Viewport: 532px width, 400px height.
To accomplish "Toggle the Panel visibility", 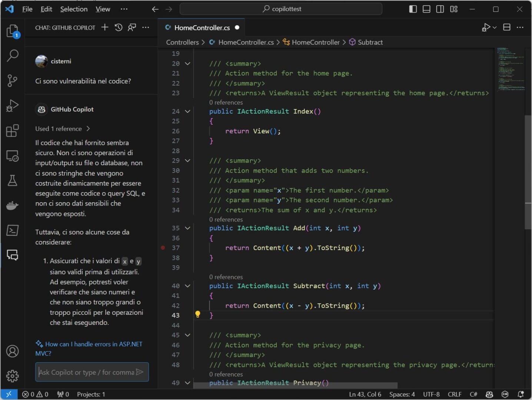I will [x=426, y=9].
